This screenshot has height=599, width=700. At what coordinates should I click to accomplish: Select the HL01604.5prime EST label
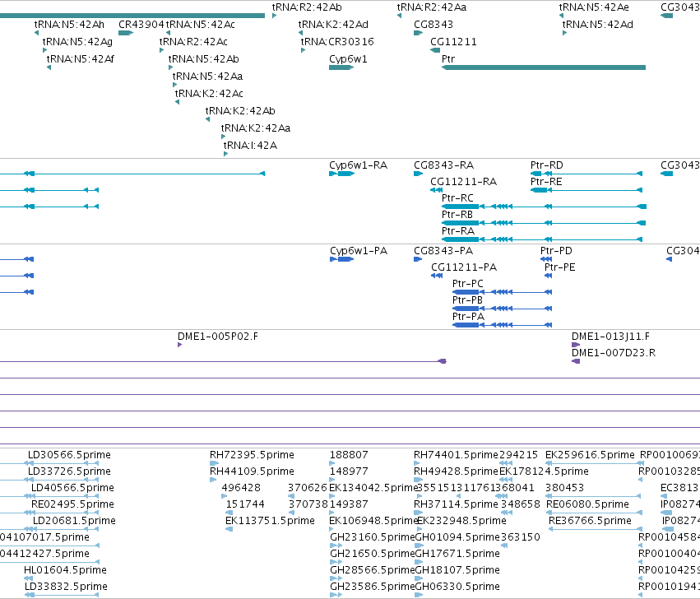(x=65, y=570)
